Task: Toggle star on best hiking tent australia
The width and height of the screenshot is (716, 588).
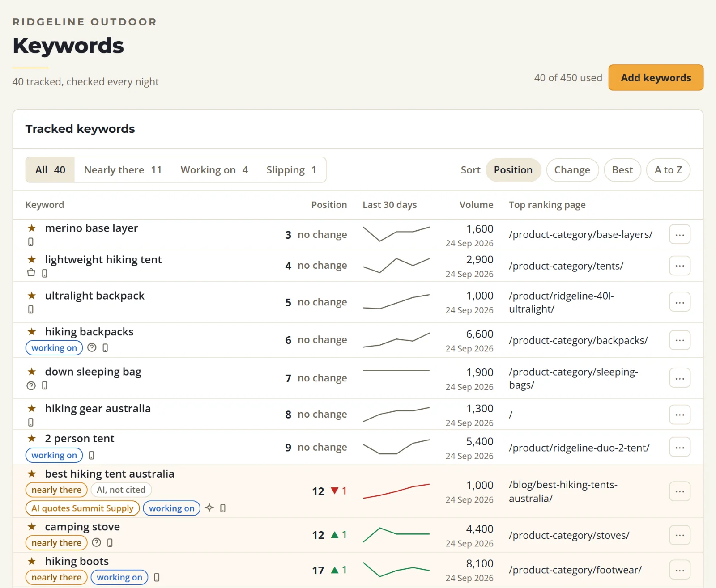Action: click(x=31, y=474)
